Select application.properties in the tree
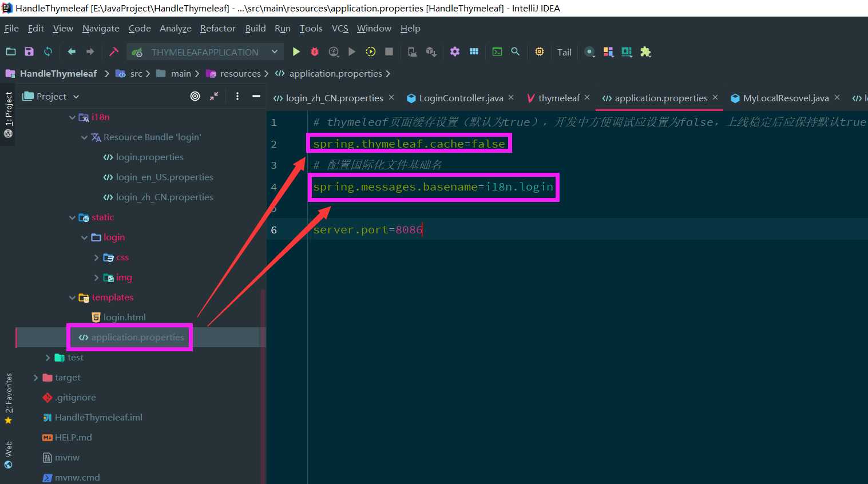This screenshot has height=484, width=868. 137,338
